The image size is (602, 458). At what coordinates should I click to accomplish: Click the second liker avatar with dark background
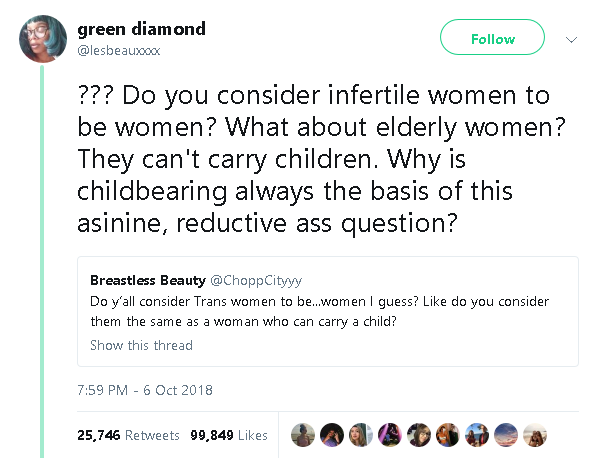coord(332,435)
